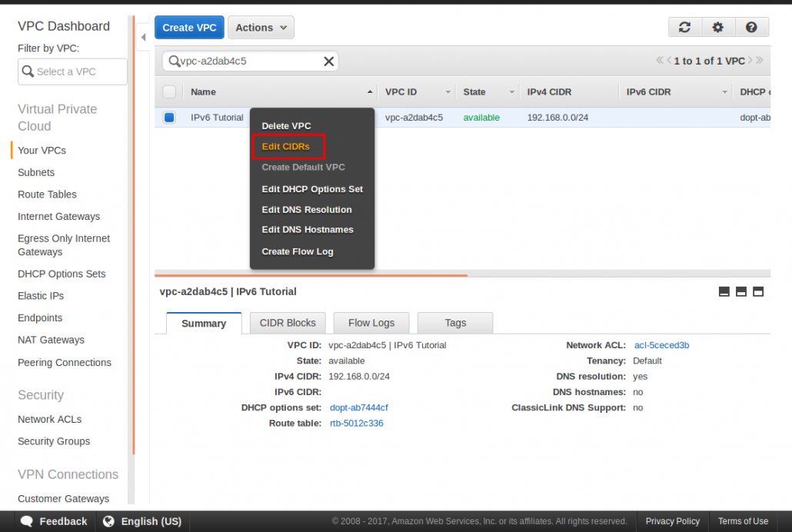Open Privacy Policy link
Image resolution: width=792 pixels, height=532 pixels.
coord(672,521)
